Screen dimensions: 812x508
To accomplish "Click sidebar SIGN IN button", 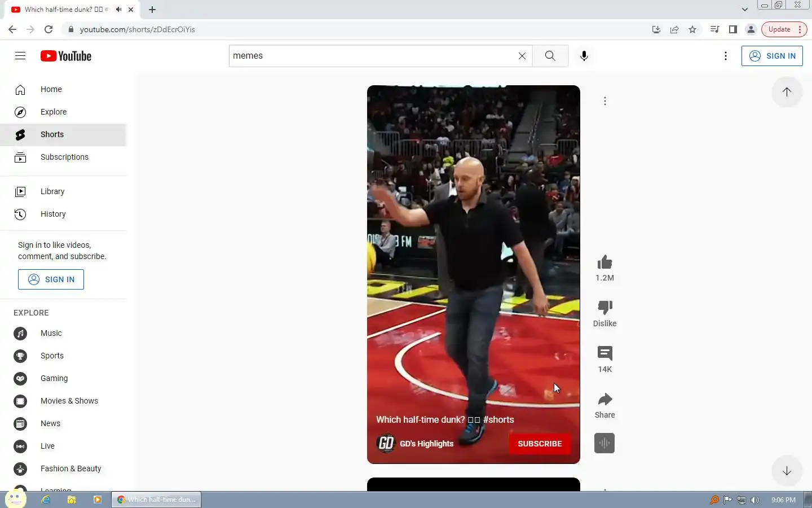I will click(x=51, y=279).
